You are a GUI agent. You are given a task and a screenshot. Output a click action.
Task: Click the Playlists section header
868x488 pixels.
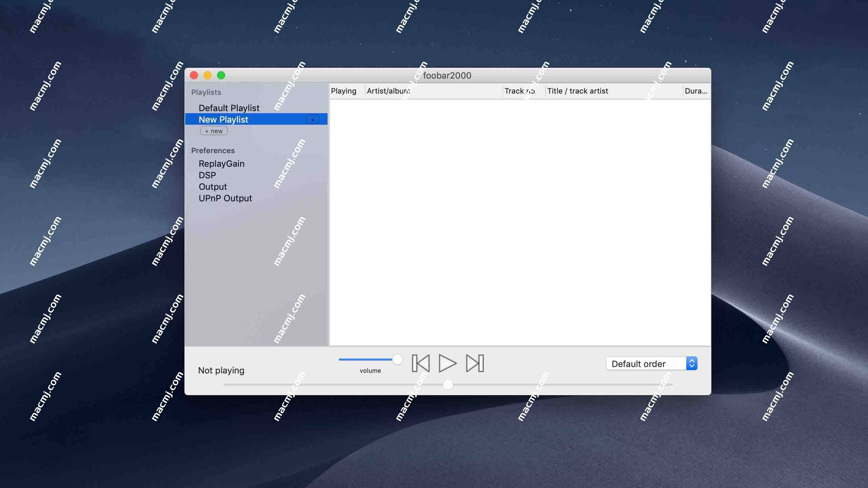pos(206,92)
